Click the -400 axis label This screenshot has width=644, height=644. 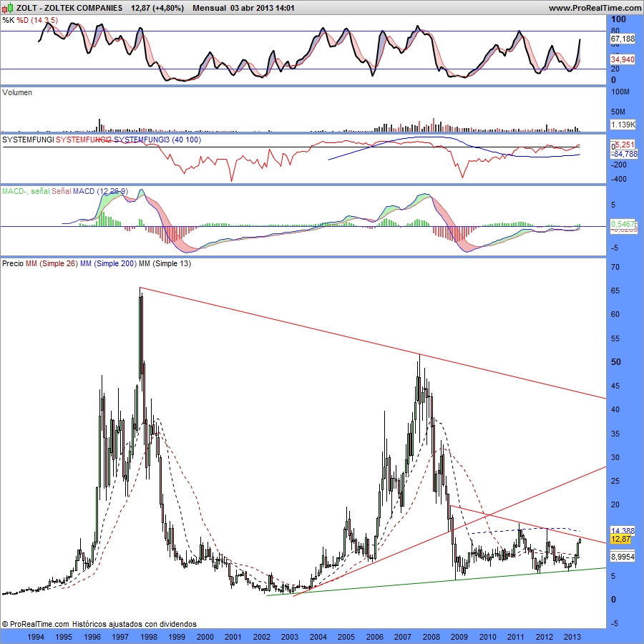pyautogui.click(x=618, y=179)
